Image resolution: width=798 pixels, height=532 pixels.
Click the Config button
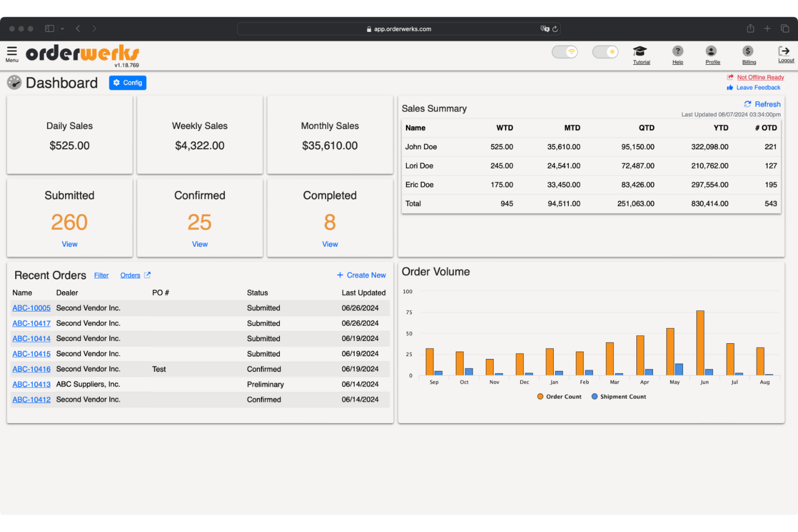[x=128, y=82]
